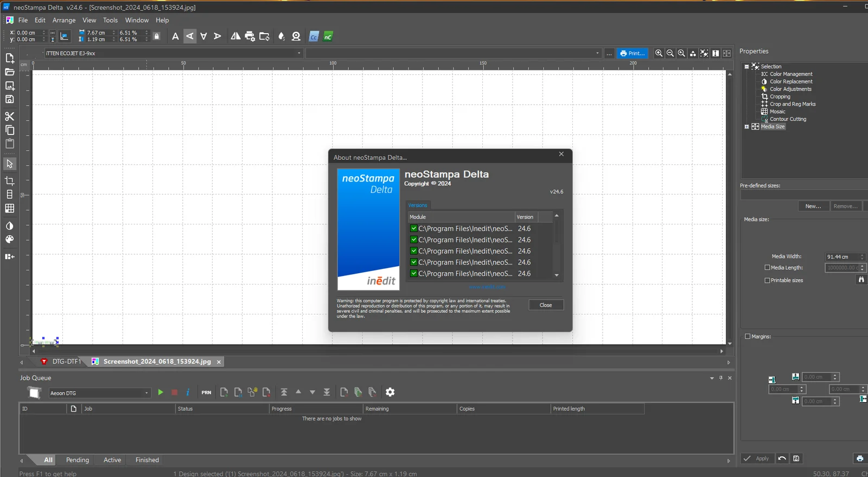
Task: Select Contour Cutting in Properties tree
Action: point(788,119)
